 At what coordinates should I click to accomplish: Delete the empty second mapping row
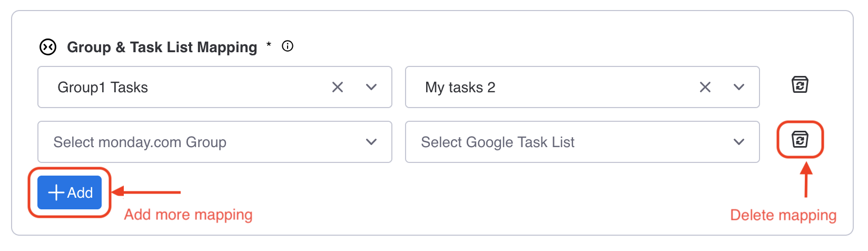(x=800, y=139)
